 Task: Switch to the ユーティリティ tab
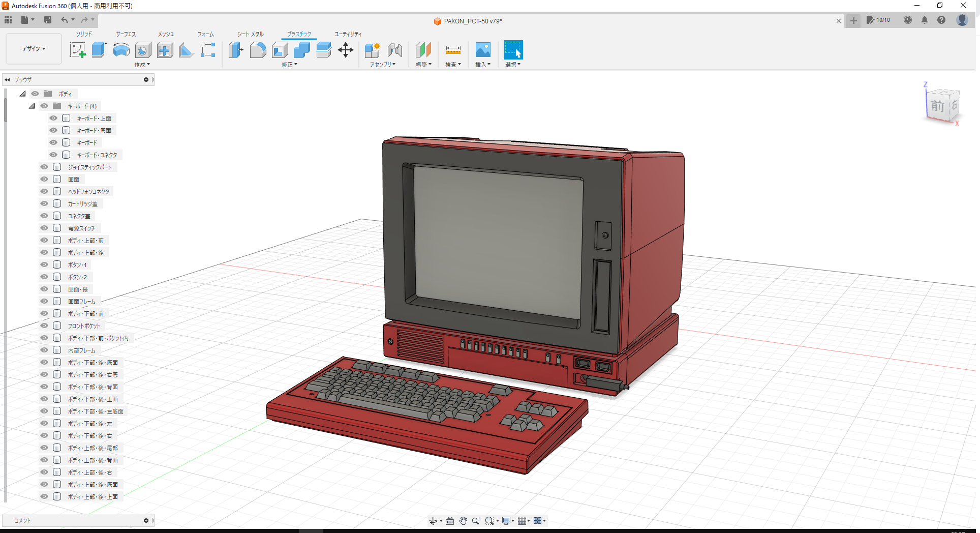point(348,34)
